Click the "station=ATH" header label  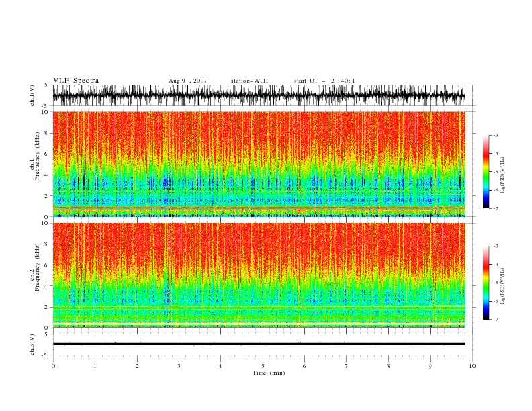click(x=249, y=81)
